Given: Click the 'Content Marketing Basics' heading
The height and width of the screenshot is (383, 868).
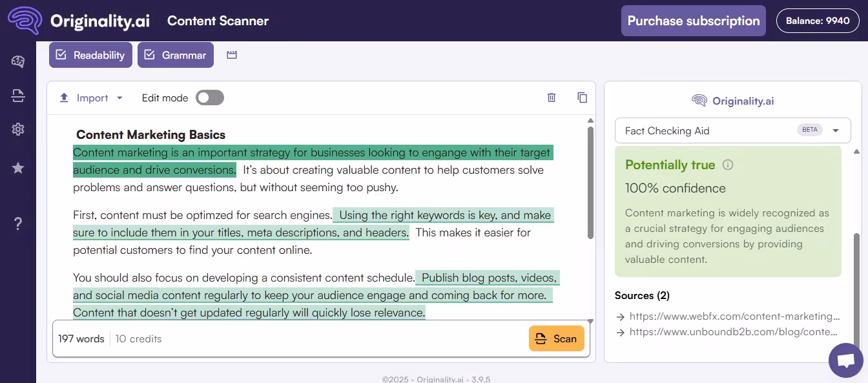Looking at the screenshot, I should [x=150, y=135].
